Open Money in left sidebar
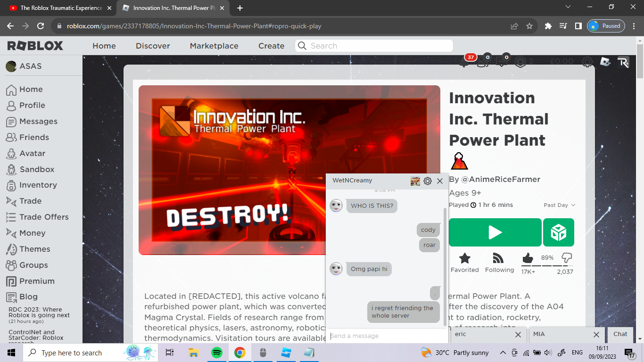The image size is (644, 362). coord(25,233)
